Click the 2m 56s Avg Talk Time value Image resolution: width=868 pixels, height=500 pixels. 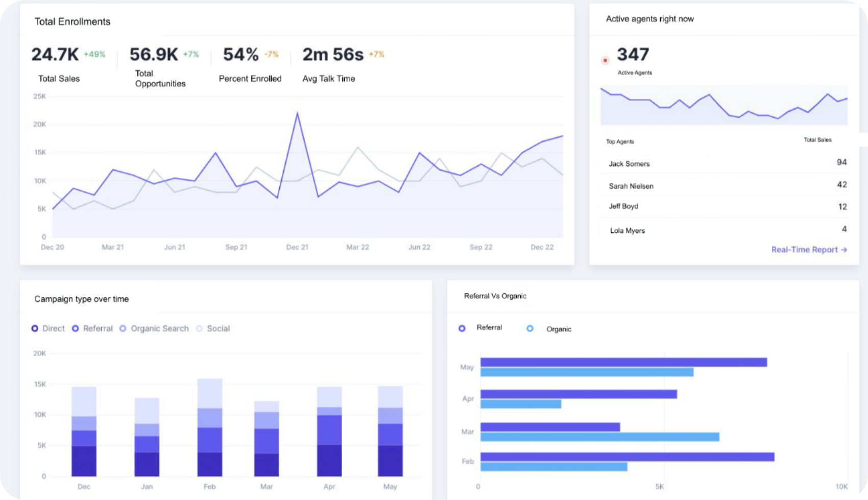(x=333, y=54)
